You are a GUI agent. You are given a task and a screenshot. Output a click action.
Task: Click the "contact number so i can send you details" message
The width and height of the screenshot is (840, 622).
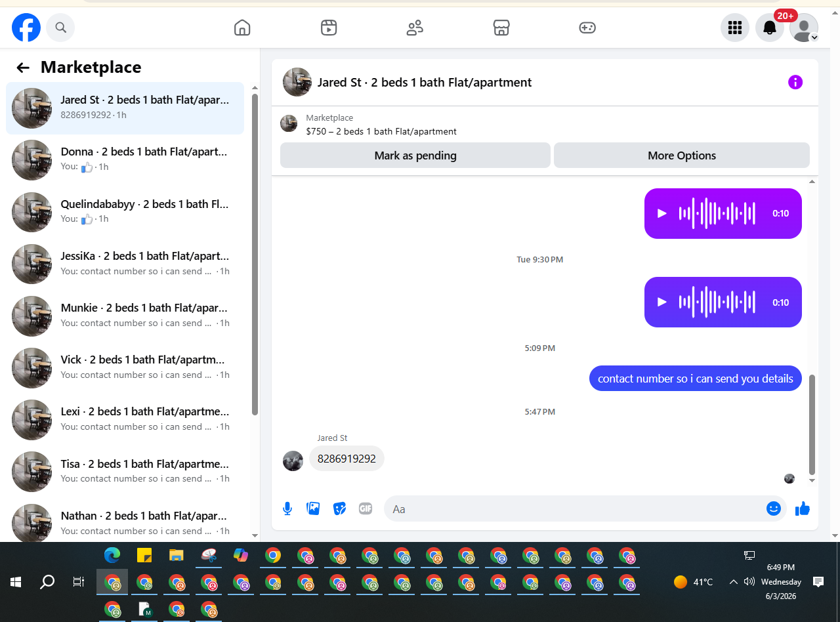click(696, 379)
